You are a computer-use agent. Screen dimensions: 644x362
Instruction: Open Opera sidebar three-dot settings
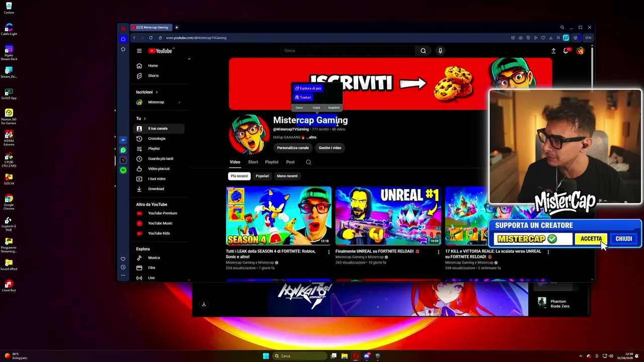(123, 275)
